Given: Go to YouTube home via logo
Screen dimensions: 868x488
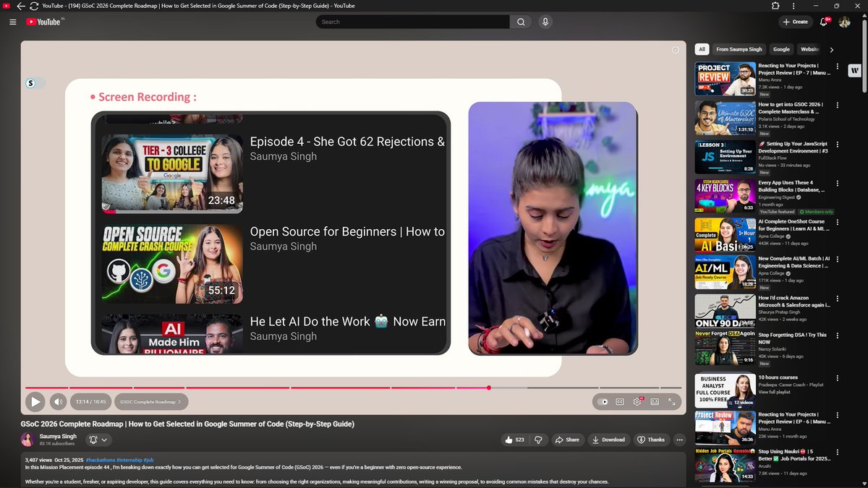Looking at the screenshot, I should point(44,22).
